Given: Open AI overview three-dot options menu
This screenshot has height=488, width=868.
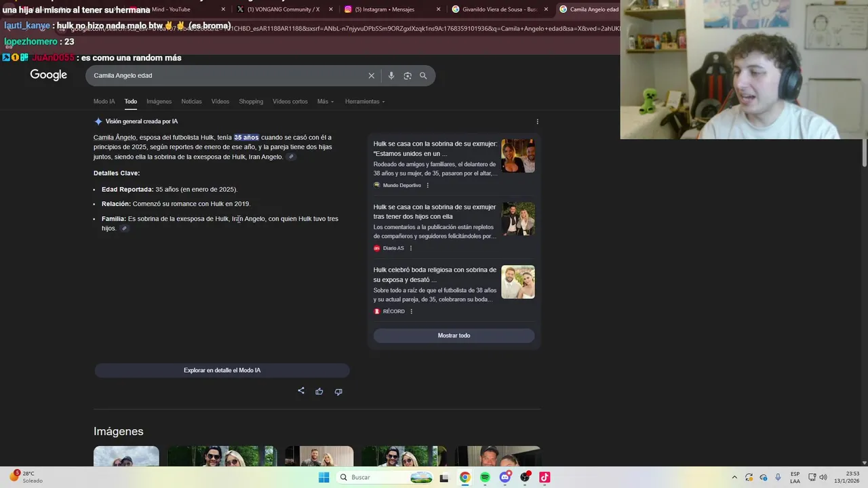Looking at the screenshot, I should (x=537, y=122).
